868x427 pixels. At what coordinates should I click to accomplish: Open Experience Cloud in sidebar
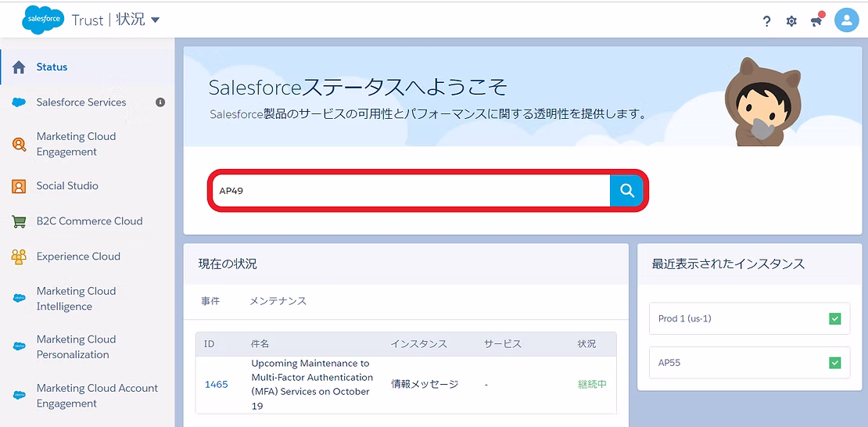tap(79, 257)
